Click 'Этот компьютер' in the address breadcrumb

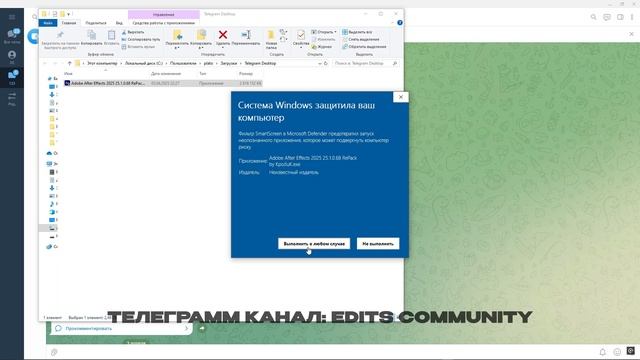[102, 63]
